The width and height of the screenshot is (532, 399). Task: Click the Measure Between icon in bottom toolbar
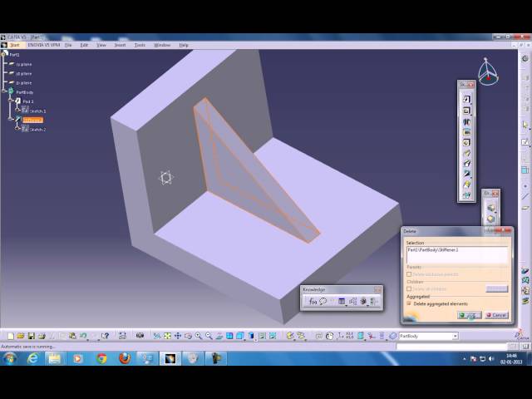[290, 336]
